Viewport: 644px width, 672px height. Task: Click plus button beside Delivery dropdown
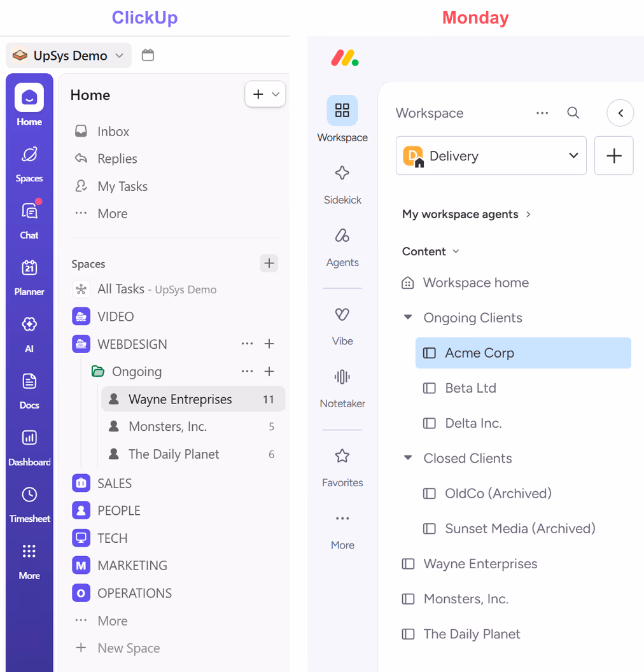point(614,155)
